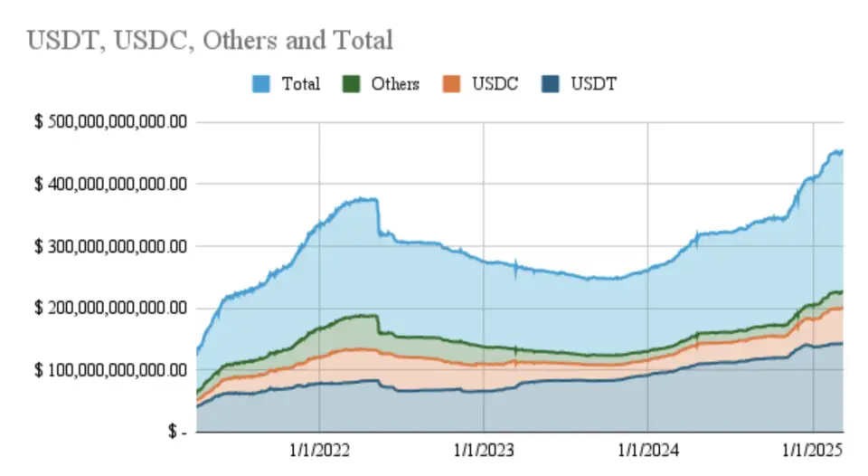Viewport: 868px width, 476px height.
Task: Select the orange USDC legend swatch
Action: click(x=451, y=84)
